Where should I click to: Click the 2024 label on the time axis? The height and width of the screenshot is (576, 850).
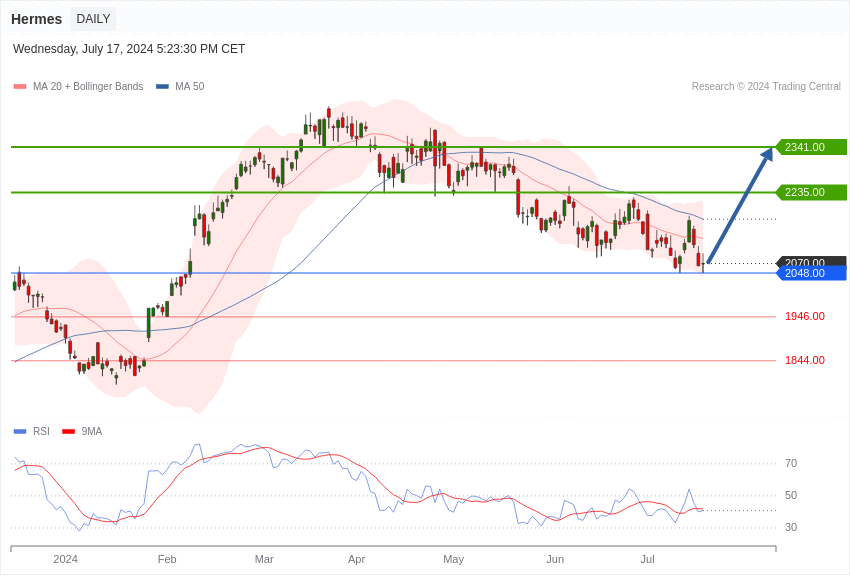click(x=65, y=559)
